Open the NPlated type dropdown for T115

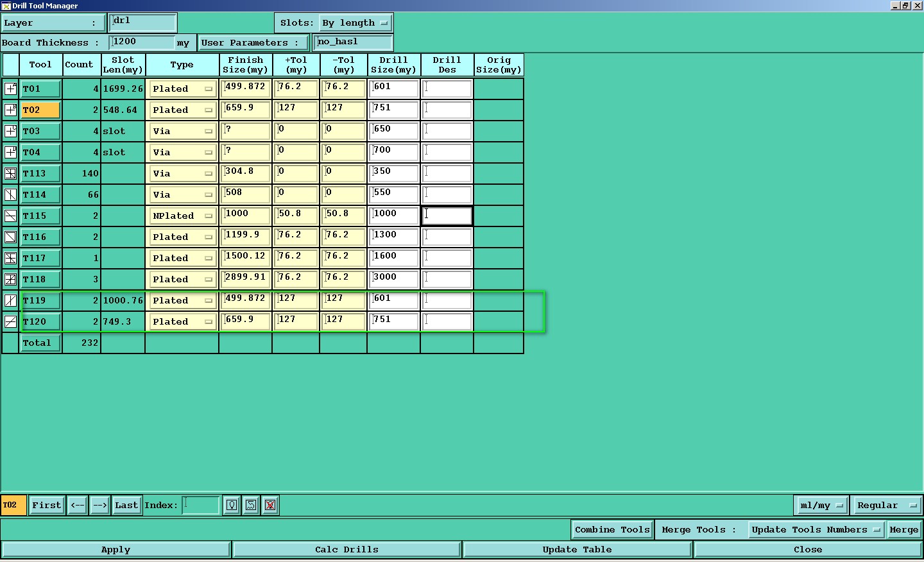click(182, 216)
